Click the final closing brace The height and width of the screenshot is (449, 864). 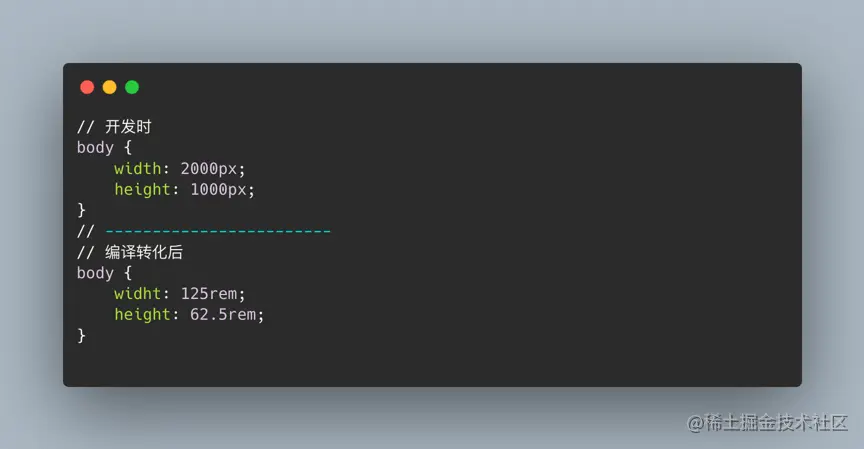tap(82, 336)
